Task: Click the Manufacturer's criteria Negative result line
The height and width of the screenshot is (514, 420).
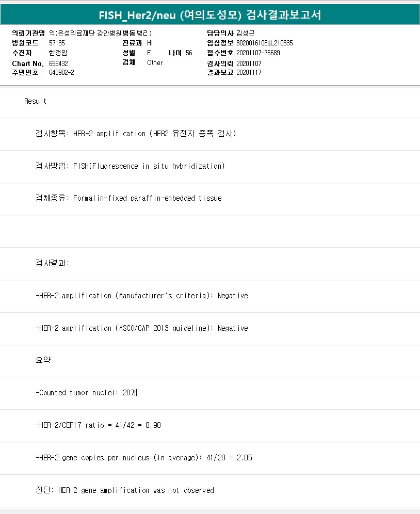Action: tap(142, 296)
